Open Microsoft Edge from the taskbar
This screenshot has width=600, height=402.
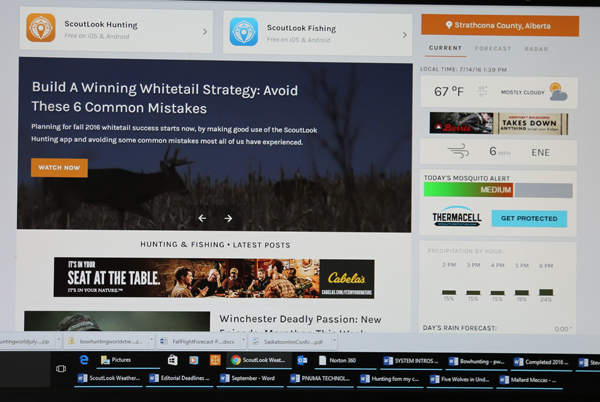85,359
